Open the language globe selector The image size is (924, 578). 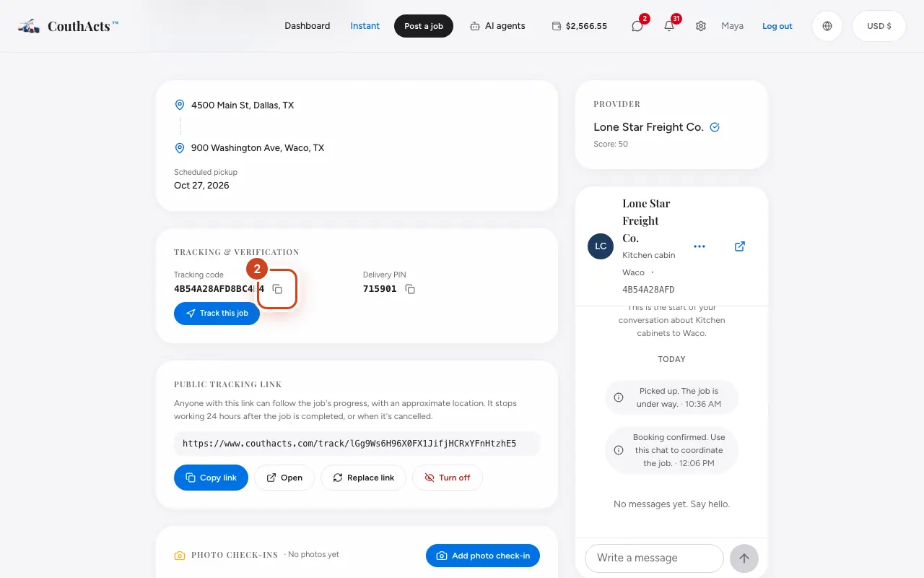pyautogui.click(x=827, y=26)
